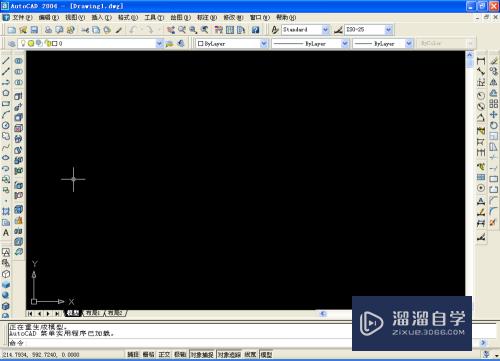Open the Layer Properties Manager icon
This screenshot has width=500, height=361.
(x=12, y=44)
